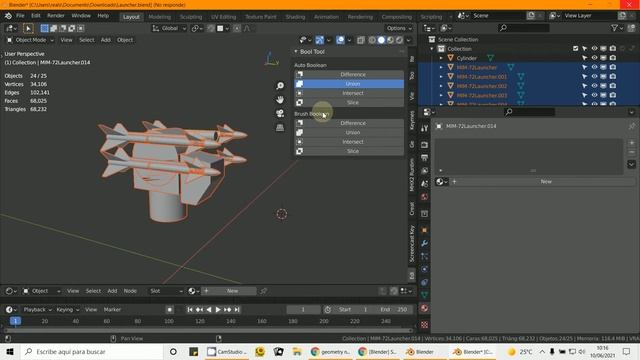Open the Keying dropdown in timeline
640x360 pixels.
pyautogui.click(x=67, y=310)
